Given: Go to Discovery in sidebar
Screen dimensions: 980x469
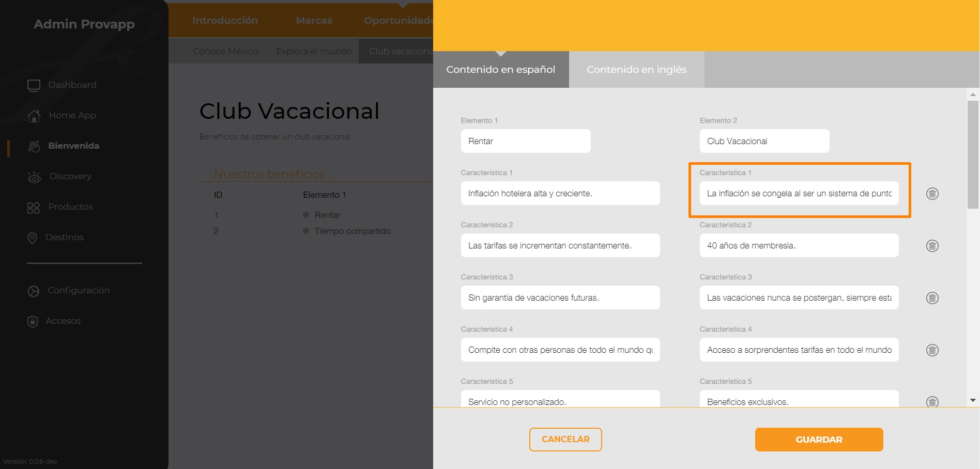Looking at the screenshot, I should (x=70, y=176).
